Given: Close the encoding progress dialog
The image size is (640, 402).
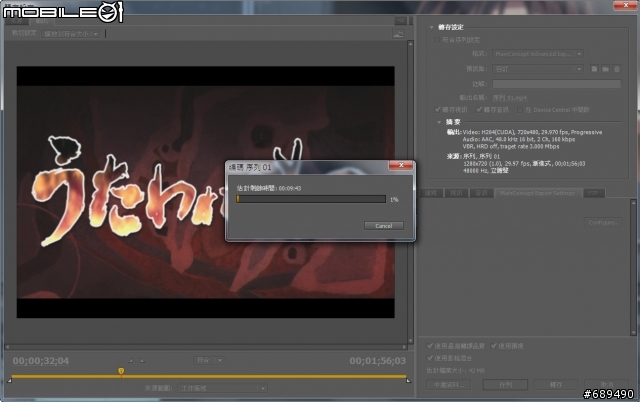Looking at the screenshot, I should [401, 165].
